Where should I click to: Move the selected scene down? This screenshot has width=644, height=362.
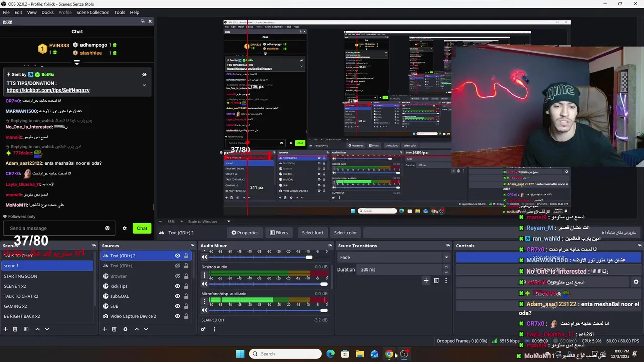(47, 329)
